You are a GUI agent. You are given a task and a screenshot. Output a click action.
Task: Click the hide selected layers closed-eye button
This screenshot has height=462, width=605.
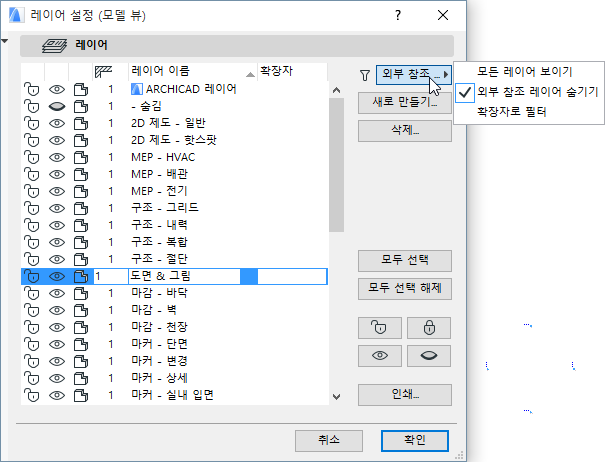tap(429, 355)
